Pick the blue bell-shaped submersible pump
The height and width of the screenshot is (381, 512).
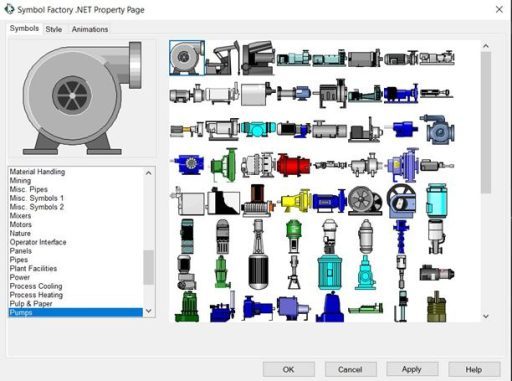click(330, 307)
